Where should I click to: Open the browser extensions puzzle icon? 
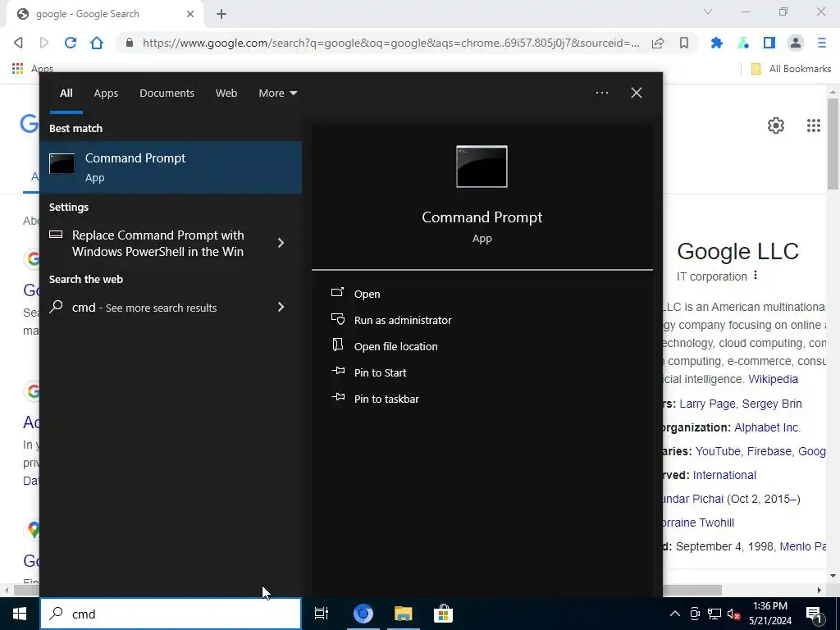[717, 43]
